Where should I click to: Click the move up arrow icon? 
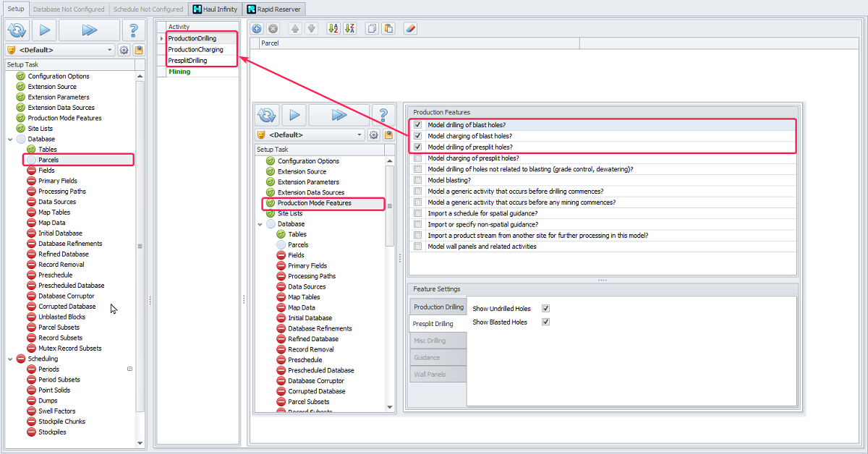click(x=294, y=29)
